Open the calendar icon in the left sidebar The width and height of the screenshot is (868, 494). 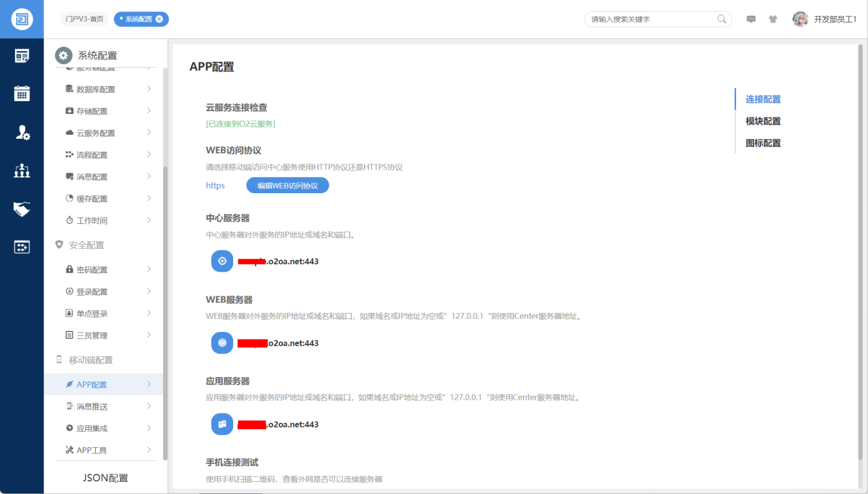[x=22, y=93]
